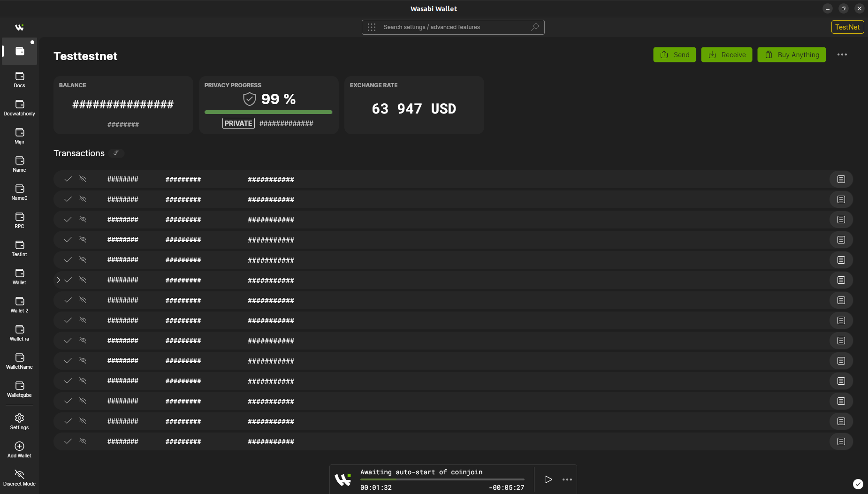Click the Buy Anything button

(x=792, y=54)
